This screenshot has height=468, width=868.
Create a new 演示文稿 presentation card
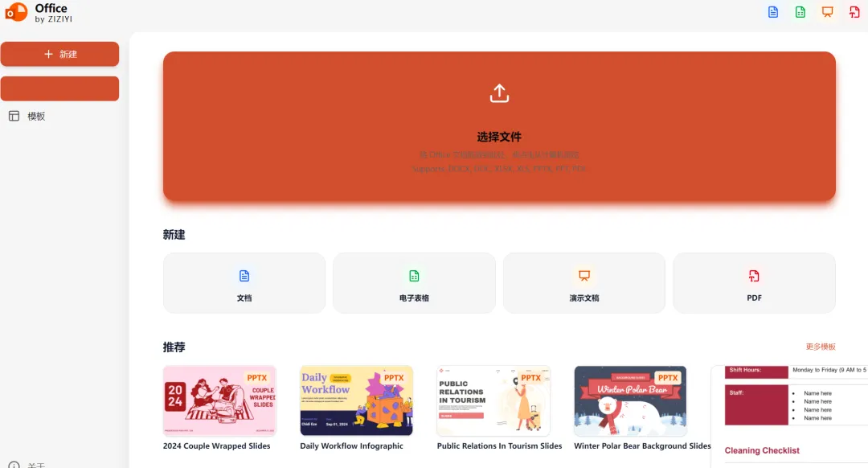(x=584, y=283)
